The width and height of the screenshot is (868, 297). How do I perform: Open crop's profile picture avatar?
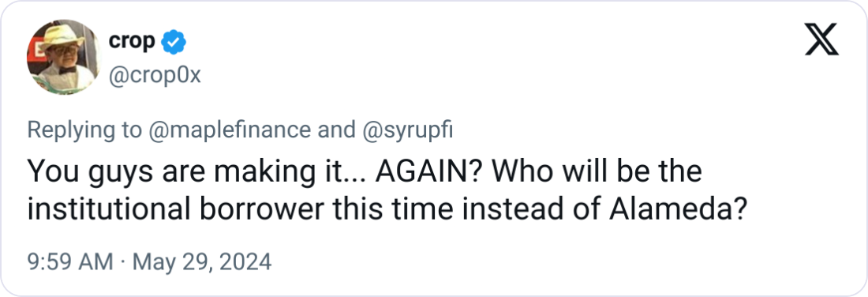pyautogui.click(x=64, y=57)
